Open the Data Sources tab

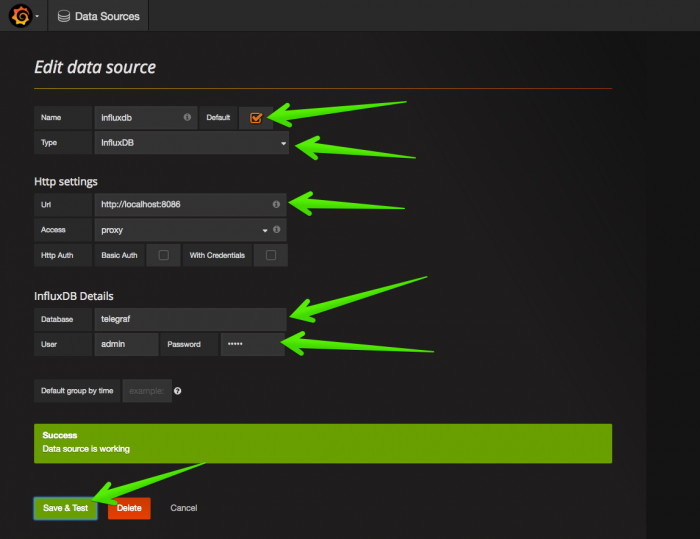coord(99,16)
